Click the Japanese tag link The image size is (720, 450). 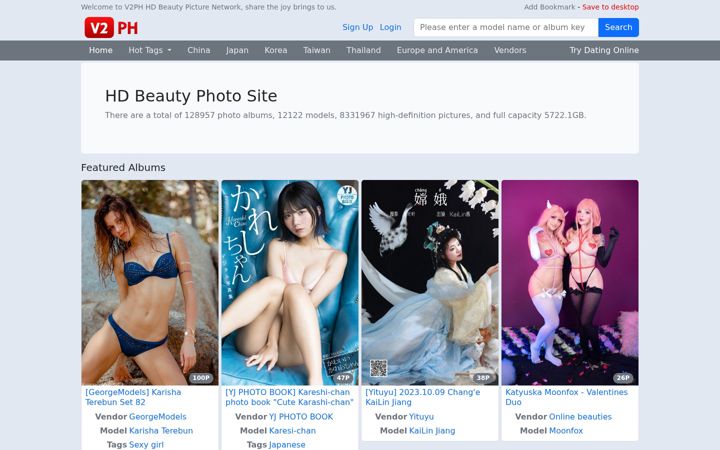point(287,444)
